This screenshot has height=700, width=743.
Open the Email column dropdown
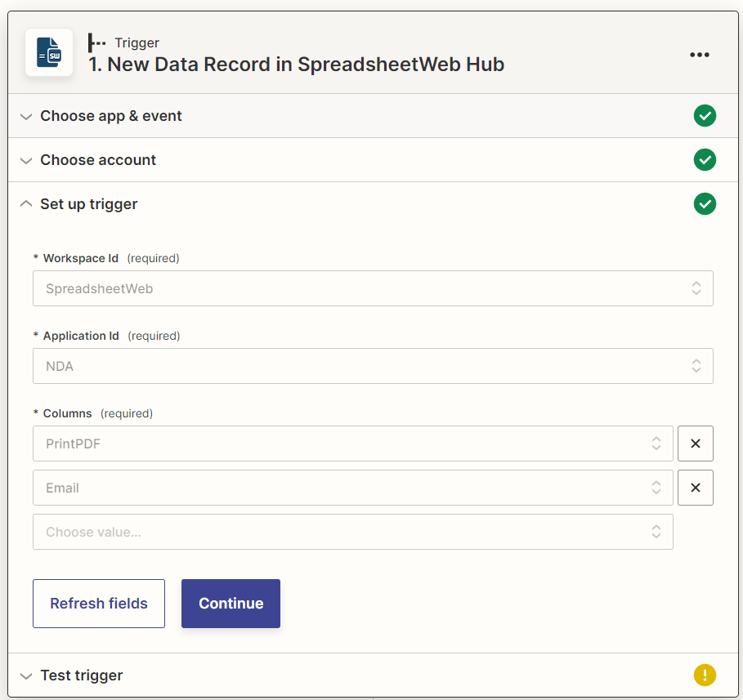(x=353, y=488)
